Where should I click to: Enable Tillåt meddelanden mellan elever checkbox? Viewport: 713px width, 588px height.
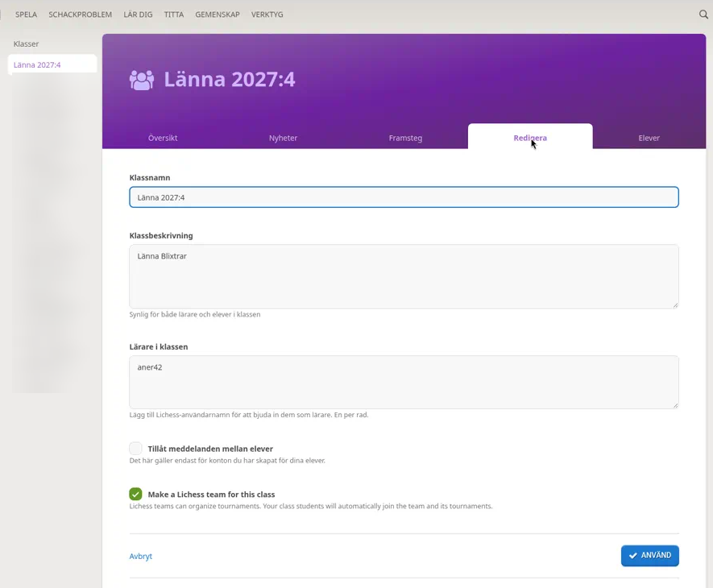(135, 449)
